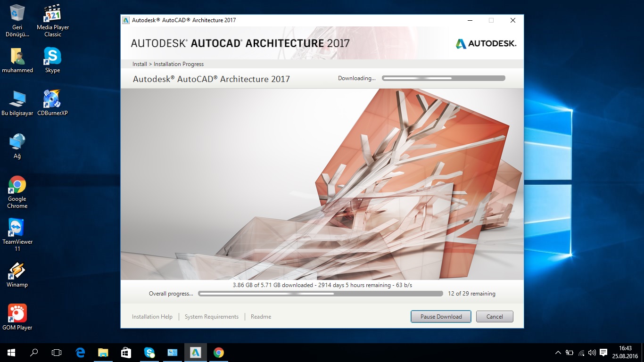Select the Google Chrome desktop shortcut
The width and height of the screenshot is (644, 362).
pyautogui.click(x=17, y=192)
